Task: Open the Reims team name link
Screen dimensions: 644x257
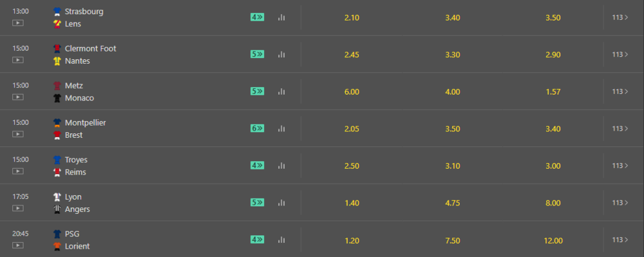Action: (75, 172)
